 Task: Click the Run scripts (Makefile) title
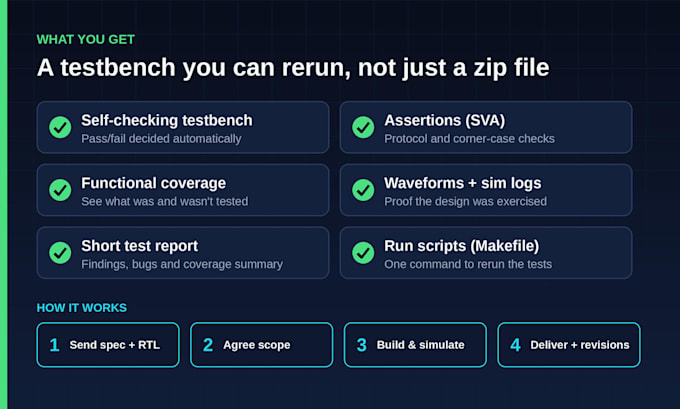tap(461, 246)
